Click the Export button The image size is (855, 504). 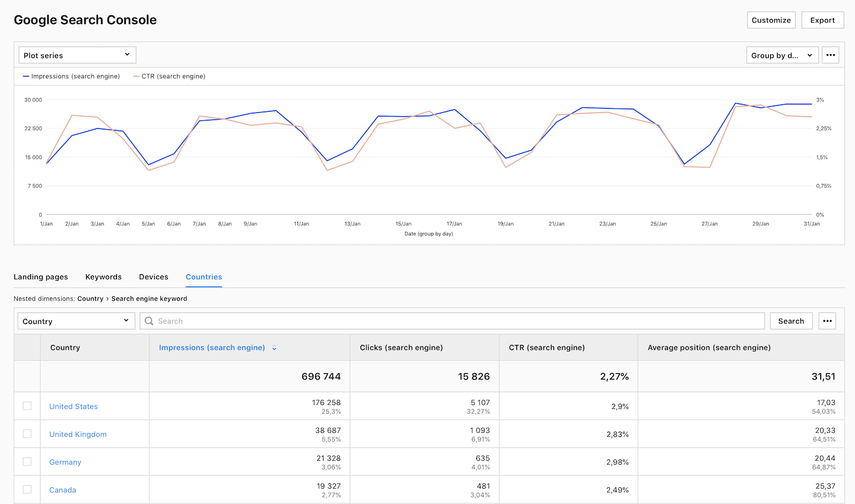[822, 20]
